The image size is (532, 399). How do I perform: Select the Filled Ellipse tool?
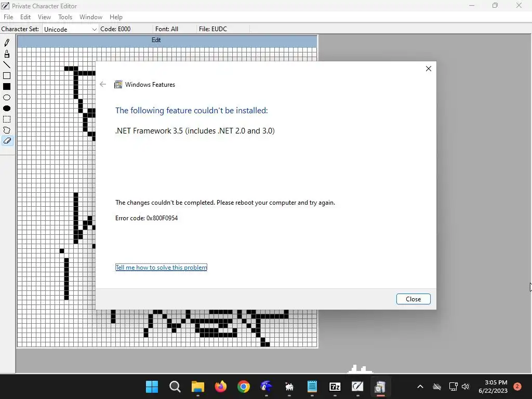pyautogui.click(x=7, y=108)
